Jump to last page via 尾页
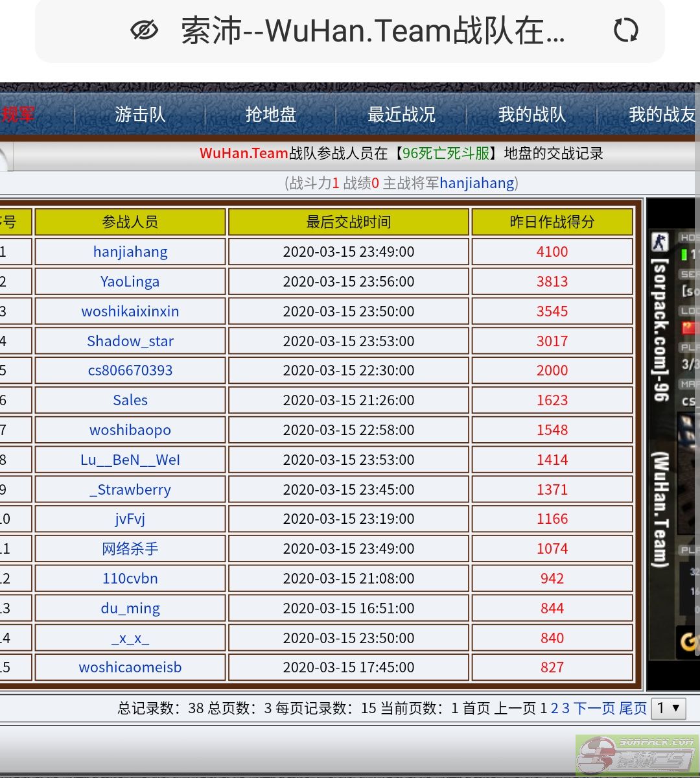The width and height of the screenshot is (700, 778). coord(633,708)
